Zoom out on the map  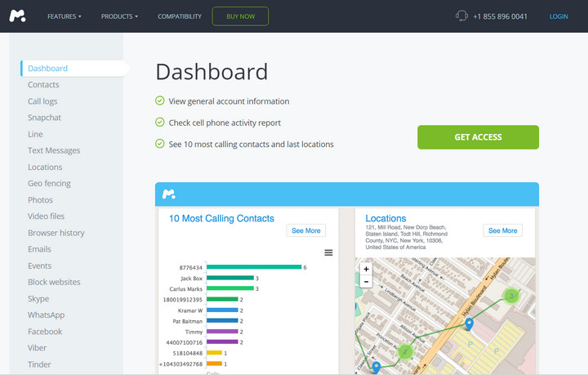366,281
